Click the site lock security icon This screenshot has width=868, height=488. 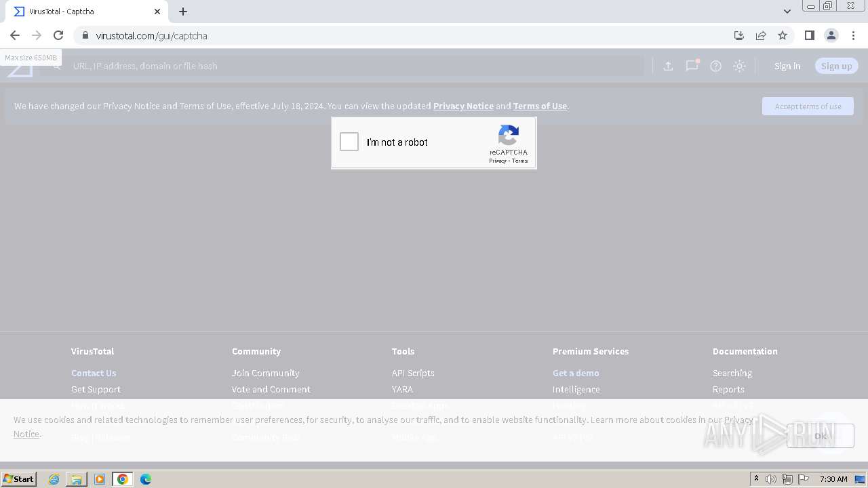pyautogui.click(x=85, y=35)
